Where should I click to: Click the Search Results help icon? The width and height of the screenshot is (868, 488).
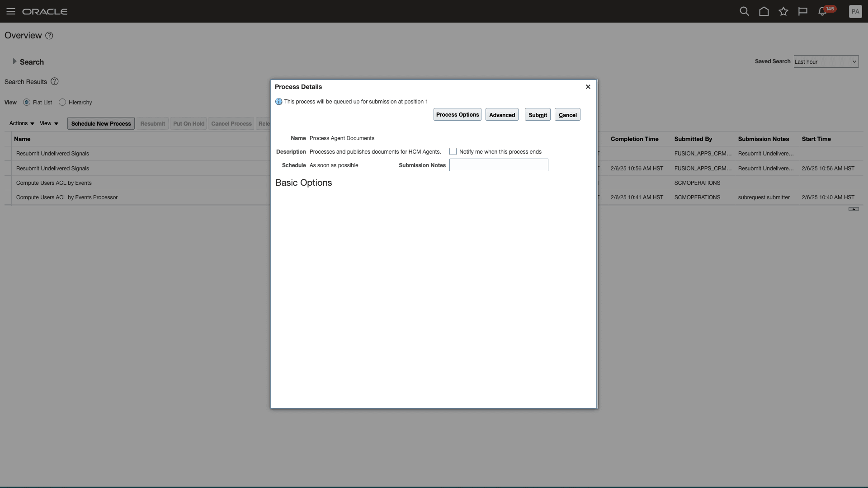(55, 82)
